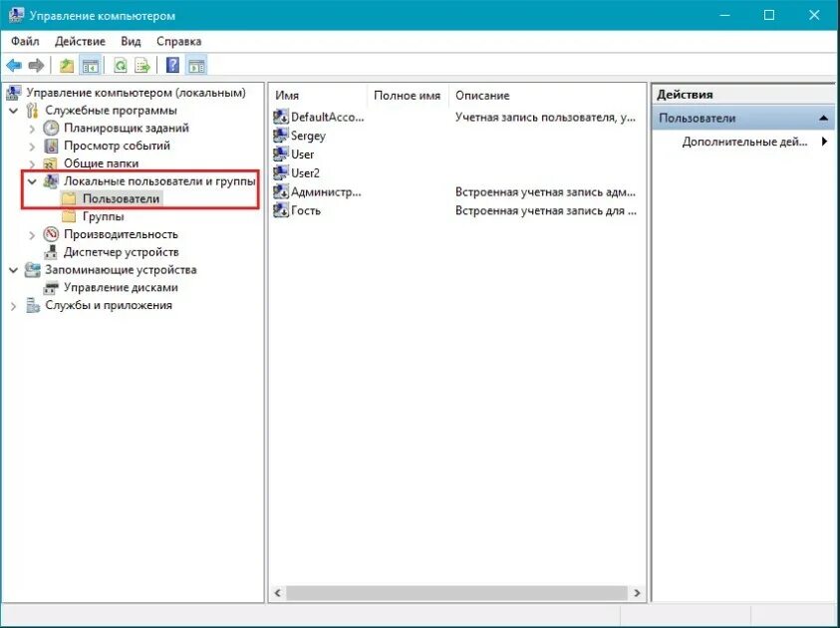Toggle the console tree pane toolbar icon

90,66
